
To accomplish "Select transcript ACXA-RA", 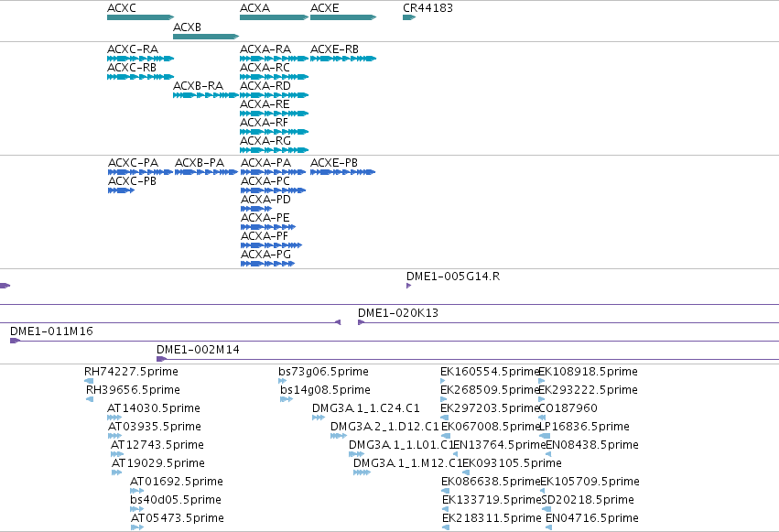I will 275,59.
